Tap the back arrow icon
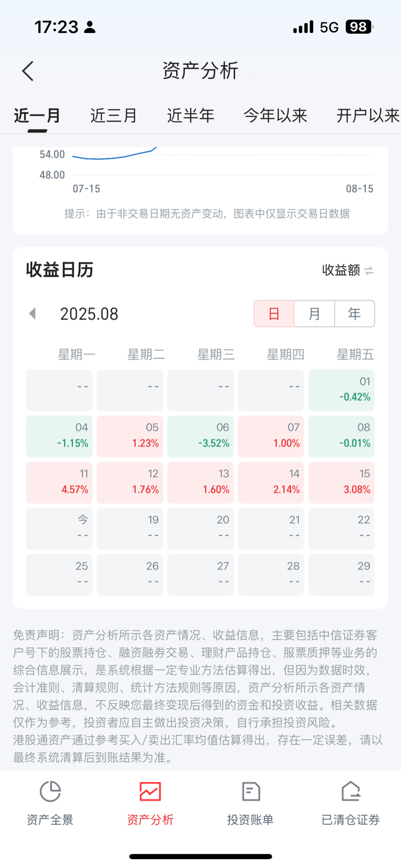Image resolution: width=401 pixels, height=868 pixels. tap(28, 71)
